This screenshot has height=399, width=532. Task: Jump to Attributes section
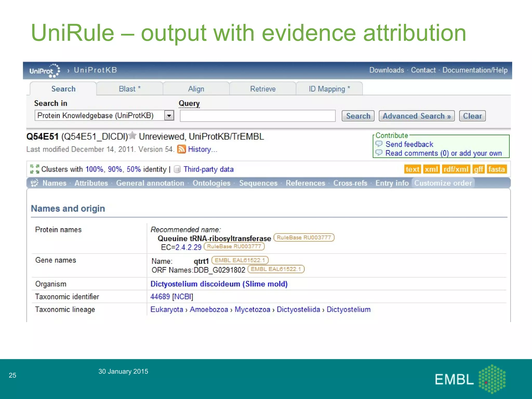[x=91, y=183]
